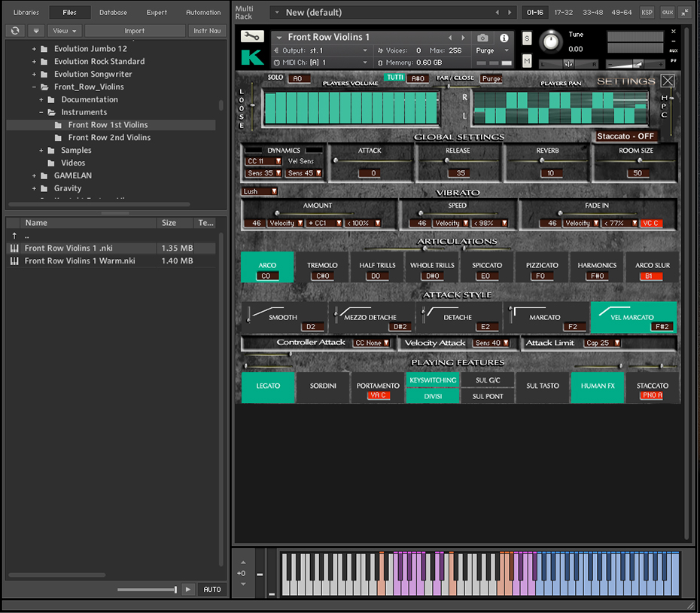Image resolution: width=700 pixels, height=613 pixels.
Task: Close the SETTINGS panel with X box
Action: [x=668, y=81]
